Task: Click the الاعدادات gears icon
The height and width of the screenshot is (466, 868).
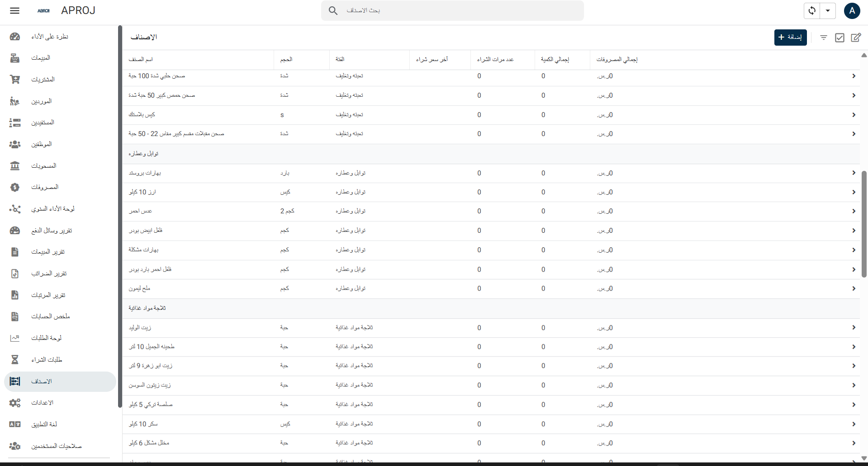Action: pyautogui.click(x=15, y=403)
